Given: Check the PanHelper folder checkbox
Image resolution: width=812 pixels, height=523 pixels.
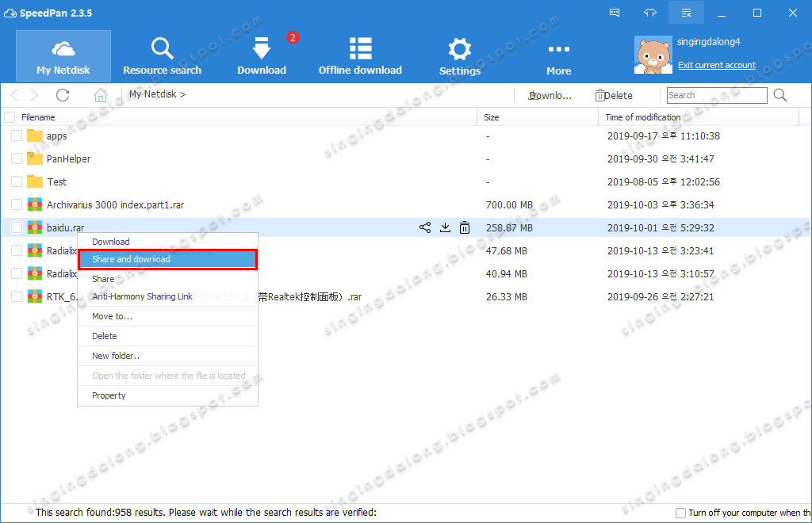Looking at the screenshot, I should pos(17,158).
